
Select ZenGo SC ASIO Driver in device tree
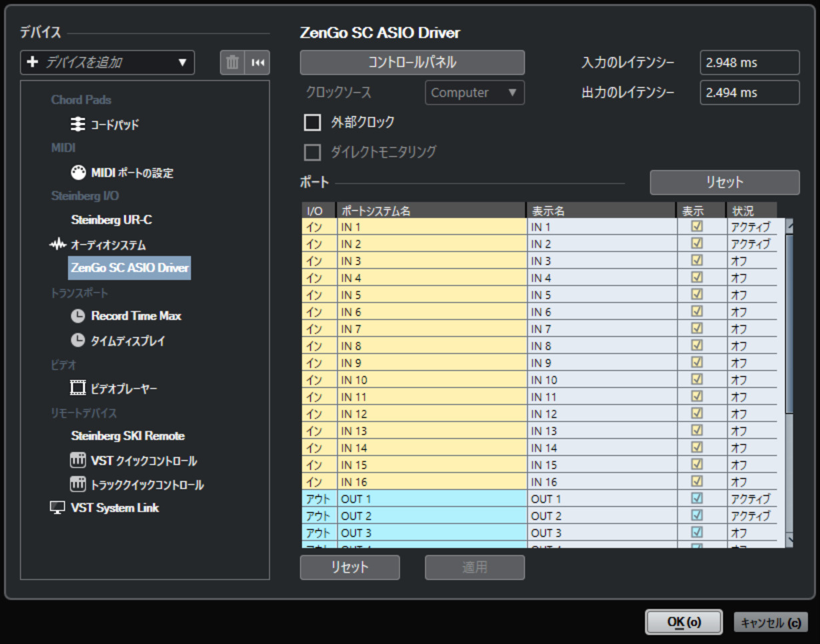(129, 268)
